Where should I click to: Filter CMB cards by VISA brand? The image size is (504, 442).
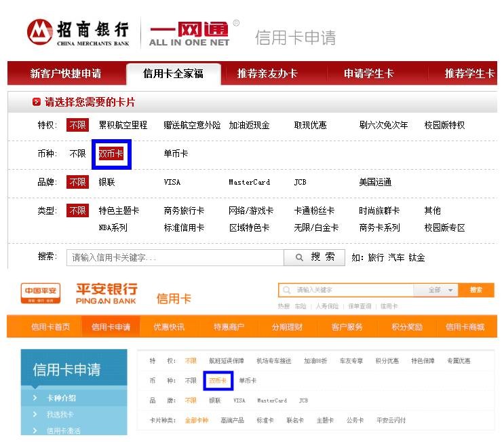tap(172, 183)
